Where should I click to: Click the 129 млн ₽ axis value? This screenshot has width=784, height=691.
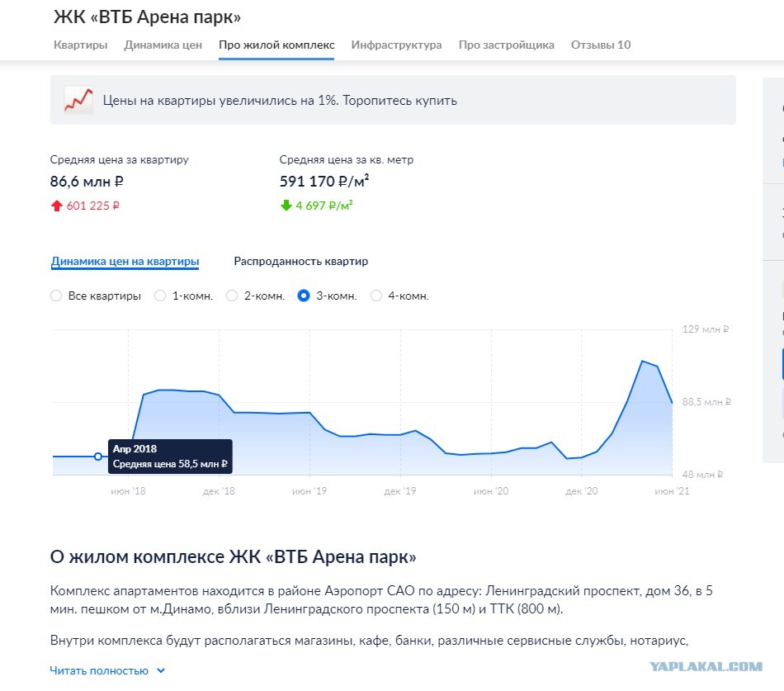(x=706, y=329)
